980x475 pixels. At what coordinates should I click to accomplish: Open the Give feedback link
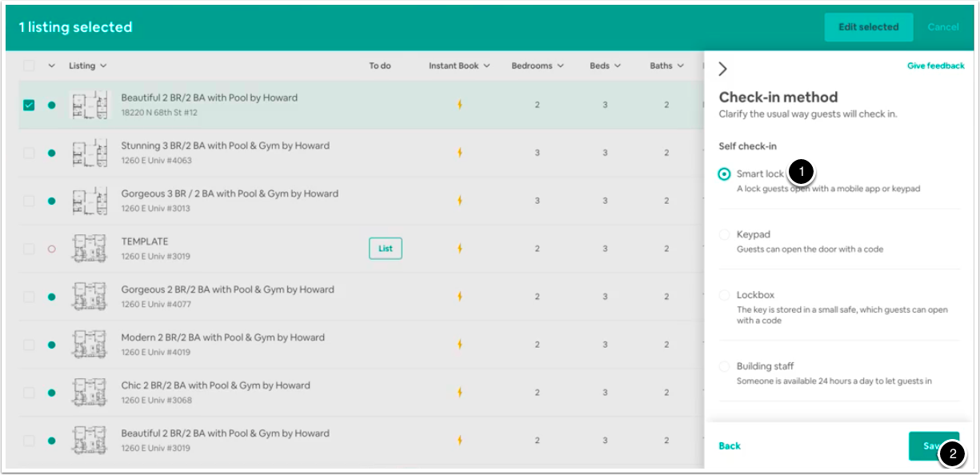coord(936,66)
